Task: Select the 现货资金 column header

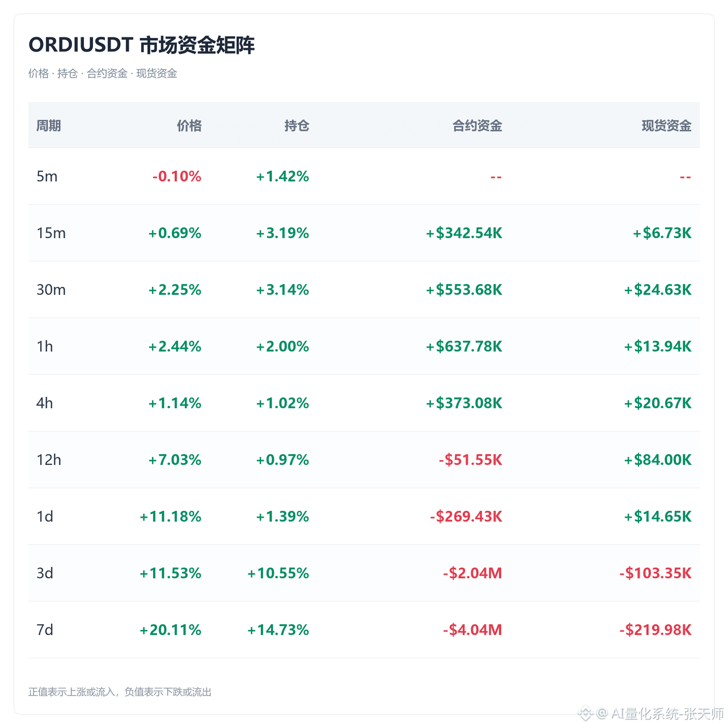Action: pos(667,125)
